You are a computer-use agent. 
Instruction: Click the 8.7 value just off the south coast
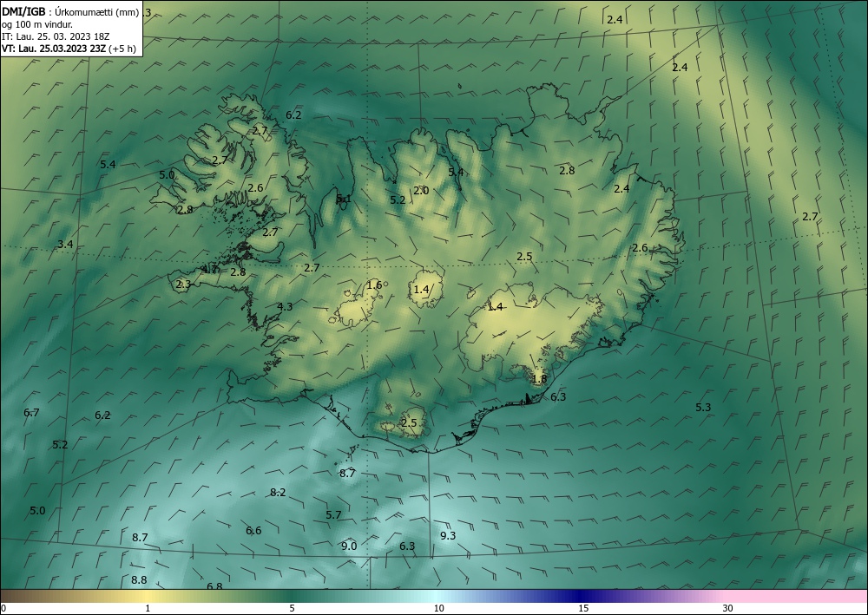(347, 474)
